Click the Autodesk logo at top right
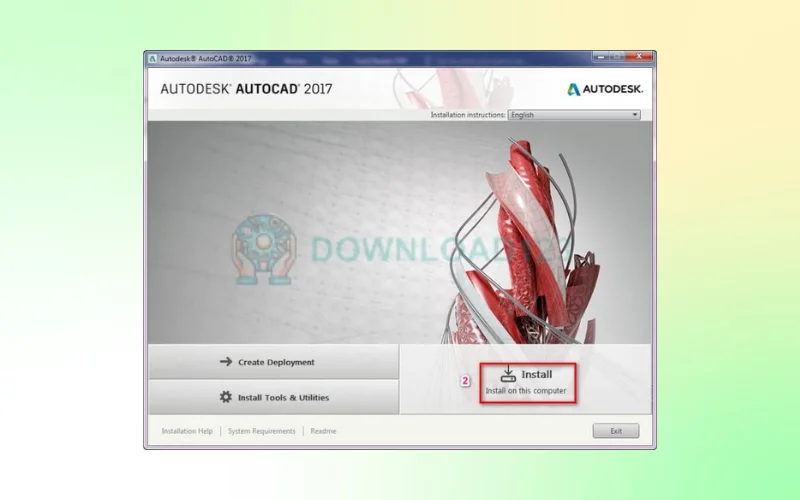 605,89
